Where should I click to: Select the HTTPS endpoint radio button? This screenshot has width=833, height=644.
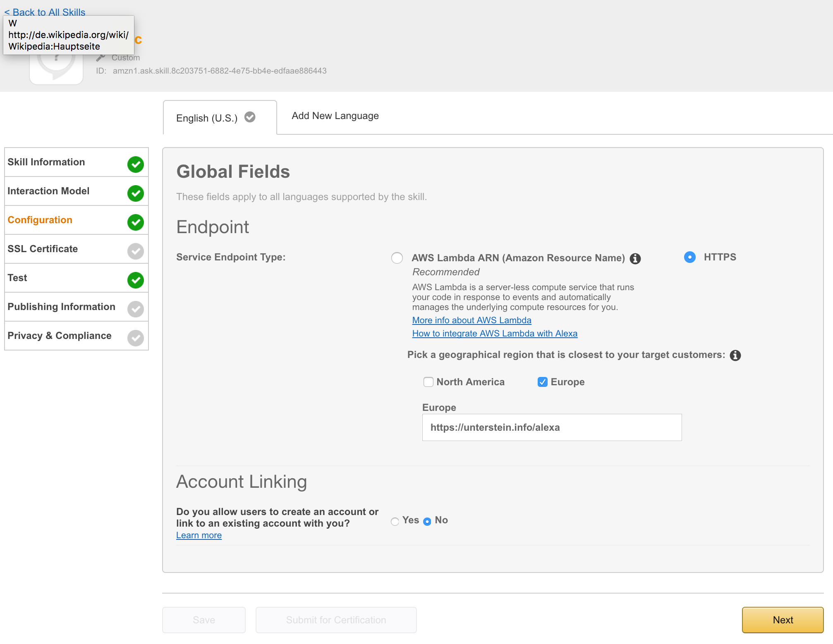tap(689, 257)
